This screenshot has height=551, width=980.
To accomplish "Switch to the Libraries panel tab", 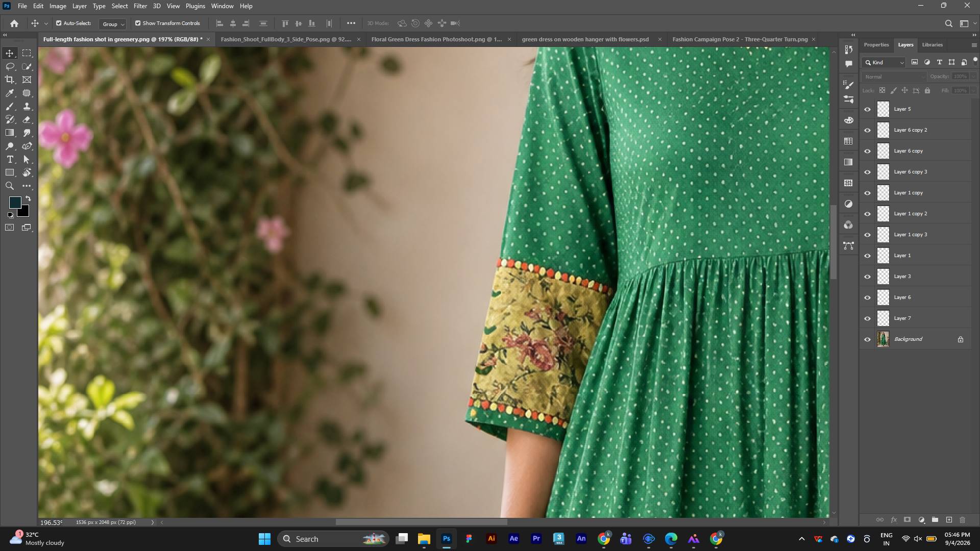I will click(x=932, y=45).
